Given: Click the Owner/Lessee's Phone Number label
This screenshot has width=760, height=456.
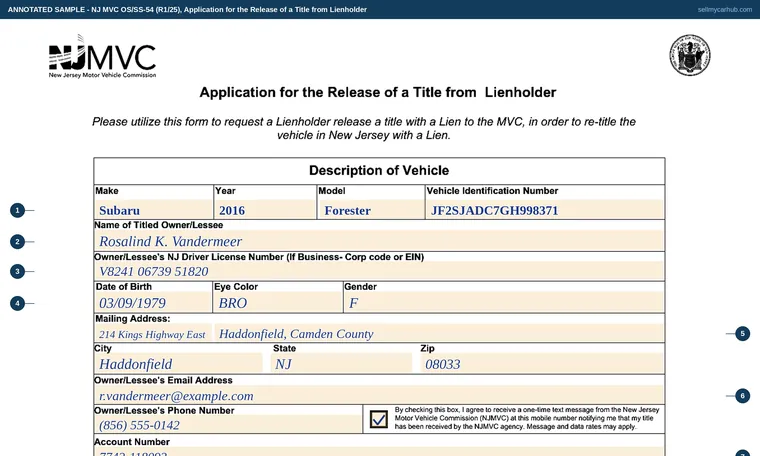Looking at the screenshot, I should coord(164,410).
